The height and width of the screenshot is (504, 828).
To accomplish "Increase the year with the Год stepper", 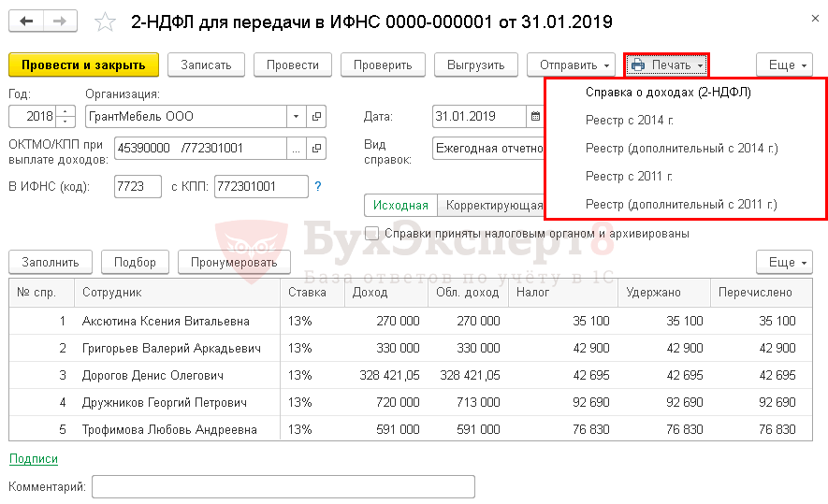I will (65, 111).
